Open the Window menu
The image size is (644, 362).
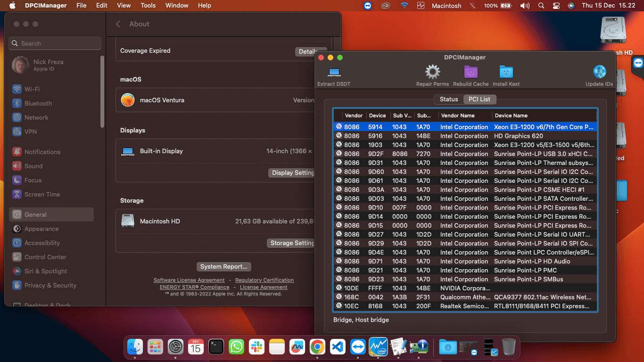pos(177,6)
